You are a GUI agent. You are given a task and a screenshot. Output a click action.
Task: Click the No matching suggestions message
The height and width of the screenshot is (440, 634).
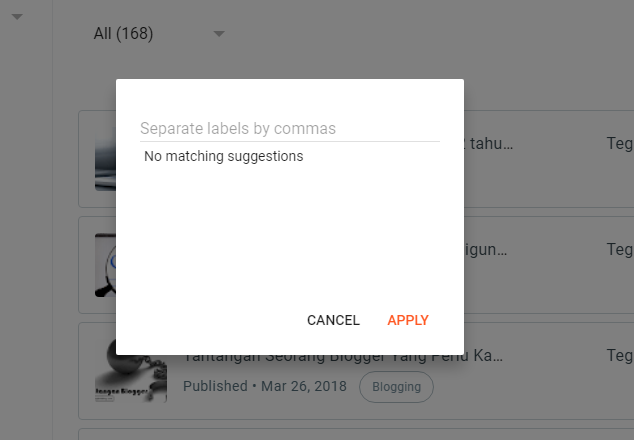click(x=224, y=156)
